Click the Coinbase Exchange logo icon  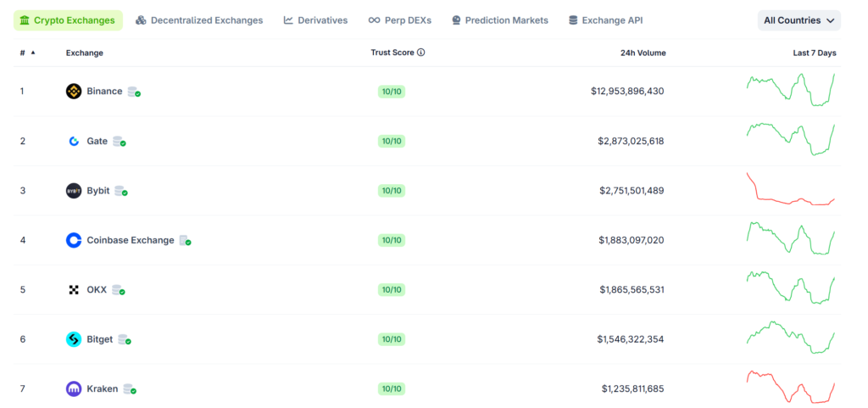74,240
